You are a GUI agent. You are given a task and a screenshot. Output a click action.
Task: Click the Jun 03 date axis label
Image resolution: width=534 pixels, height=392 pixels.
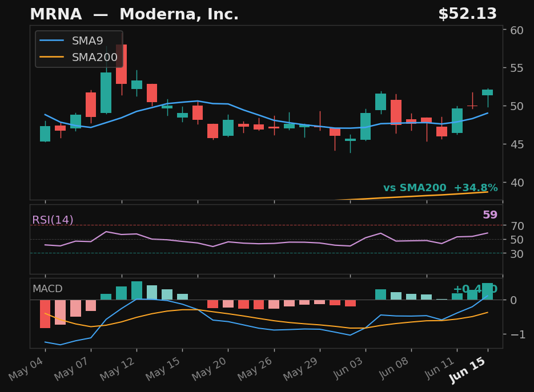(348, 368)
